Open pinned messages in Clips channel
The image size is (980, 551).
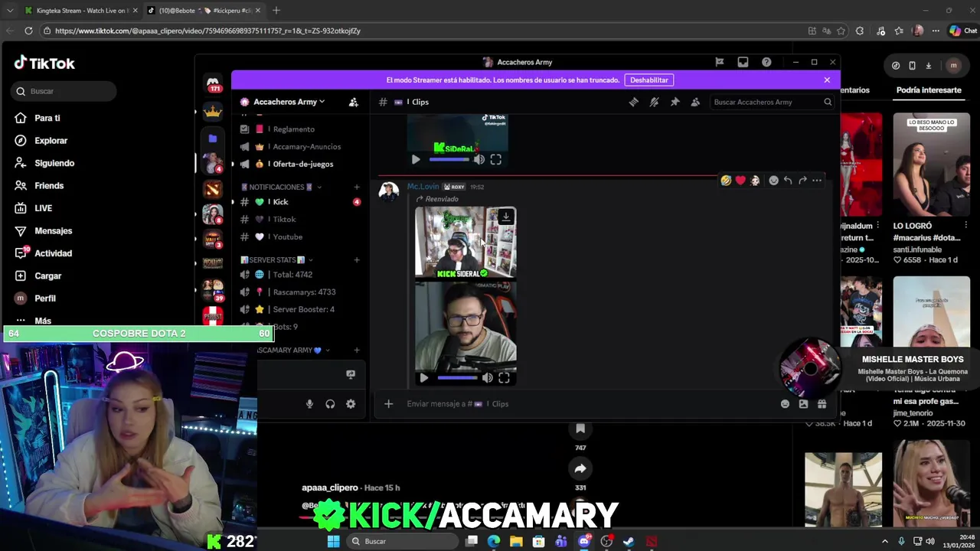[675, 102]
